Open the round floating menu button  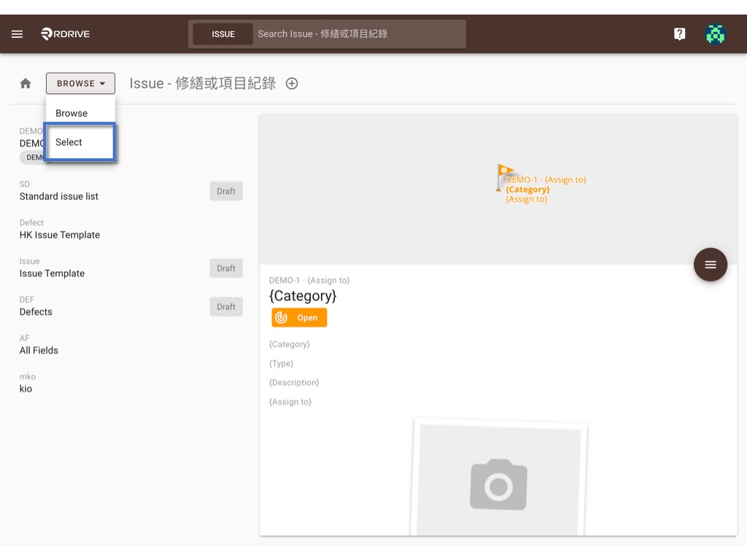(x=711, y=265)
